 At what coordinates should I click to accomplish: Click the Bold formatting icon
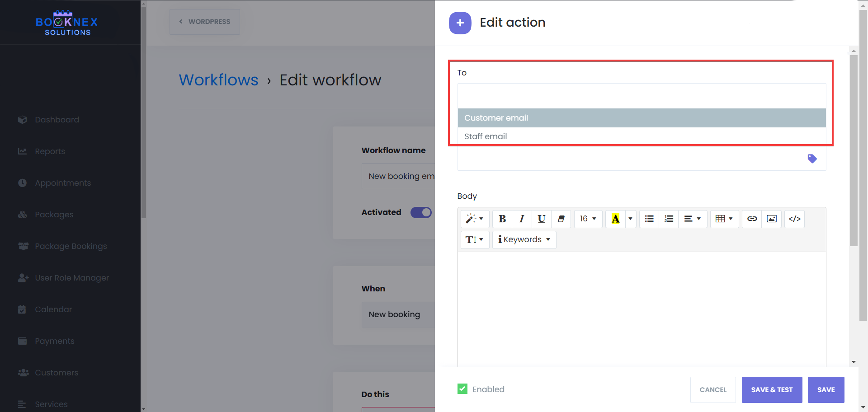[502, 219]
